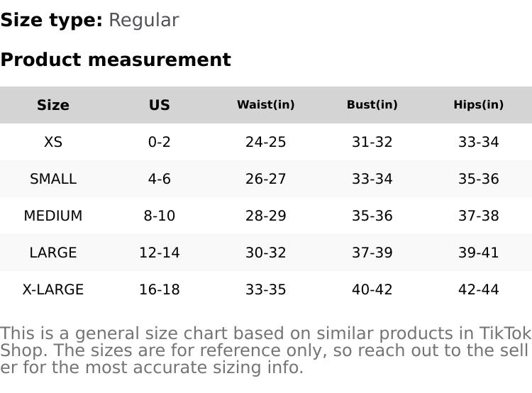The height and width of the screenshot is (393, 532).
Task: Click the Bust(in) column header
Action: coord(372,105)
